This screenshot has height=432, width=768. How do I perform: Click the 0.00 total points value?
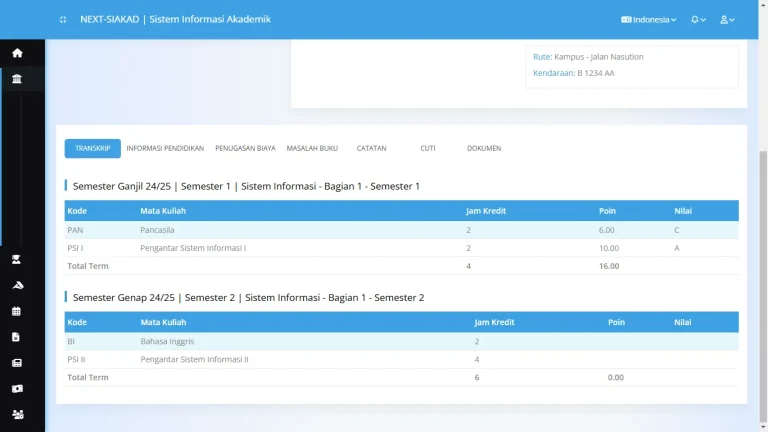point(616,377)
